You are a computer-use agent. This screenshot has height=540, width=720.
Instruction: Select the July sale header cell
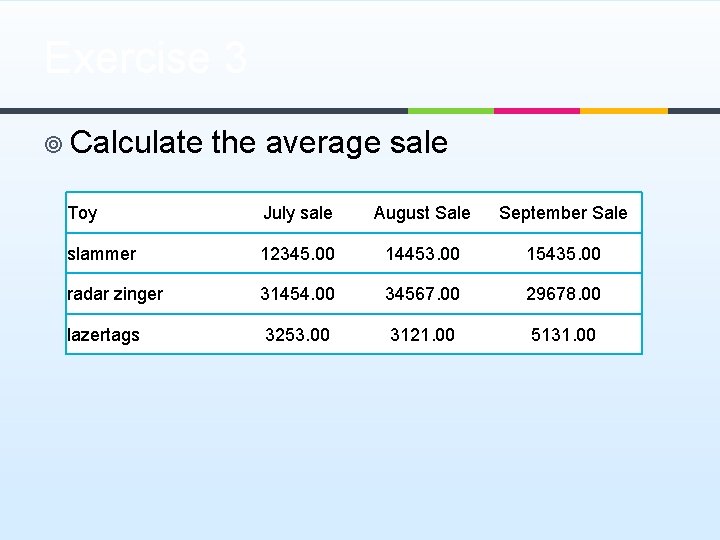[297, 213]
